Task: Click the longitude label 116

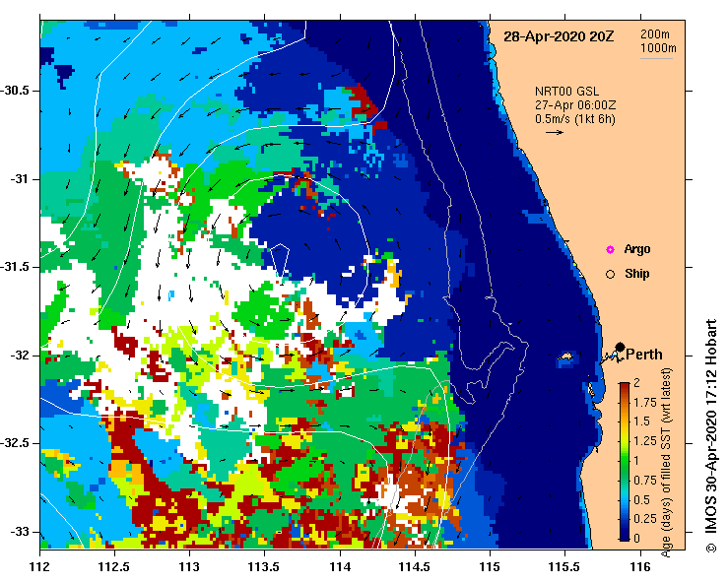Action: (x=640, y=567)
